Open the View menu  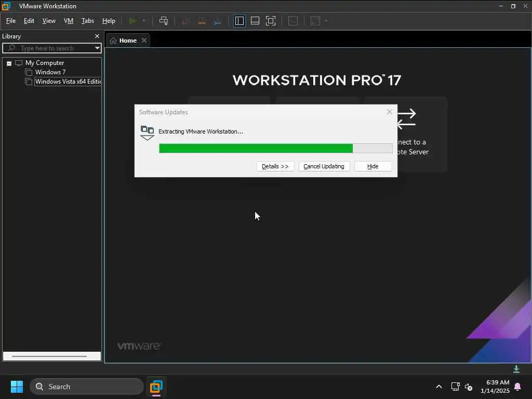pos(49,21)
